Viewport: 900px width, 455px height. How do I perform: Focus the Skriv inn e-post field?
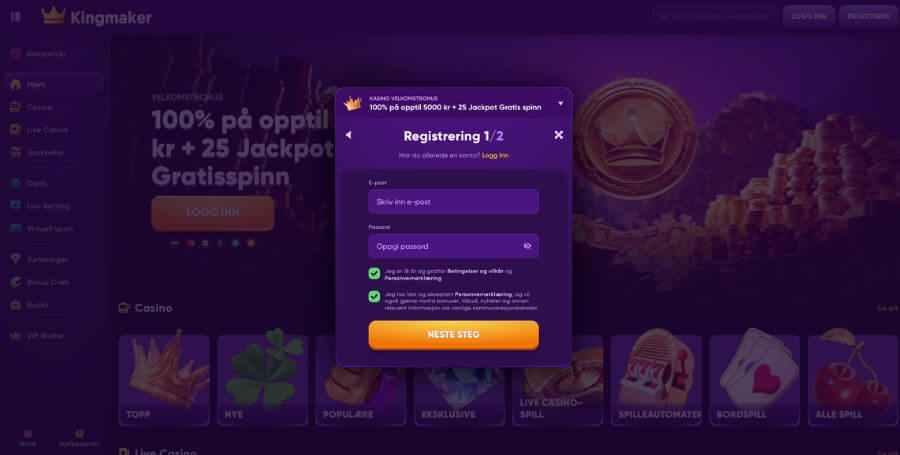tap(453, 201)
